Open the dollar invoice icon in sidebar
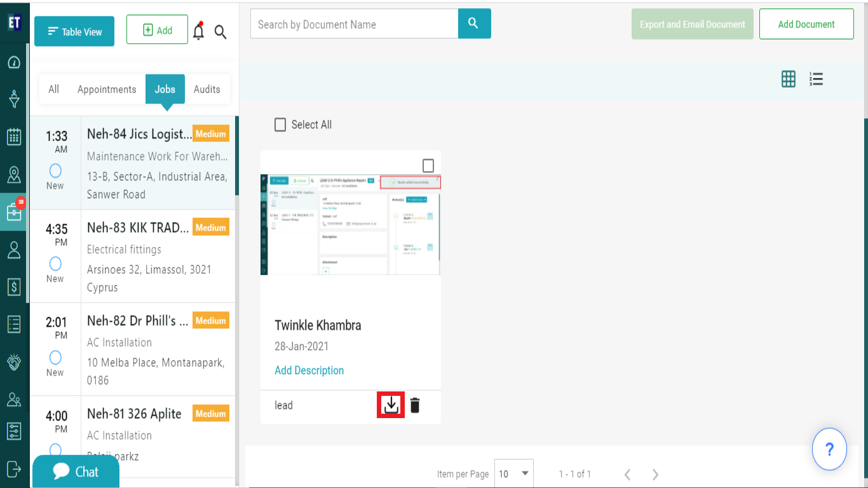 tap(14, 287)
